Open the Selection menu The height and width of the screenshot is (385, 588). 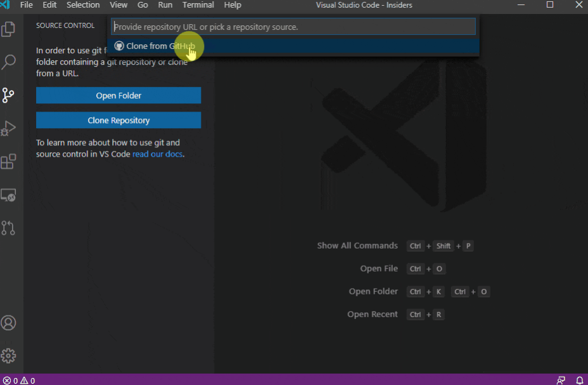(83, 5)
